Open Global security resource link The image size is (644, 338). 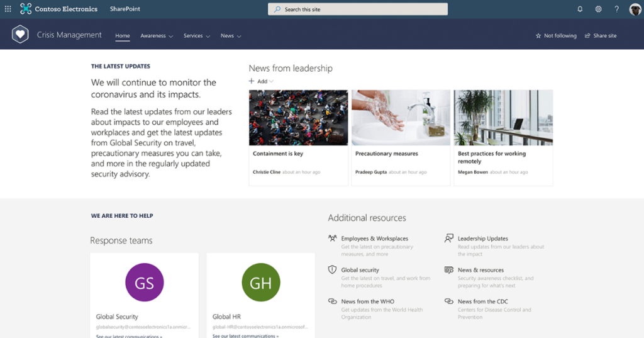pos(360,270)
